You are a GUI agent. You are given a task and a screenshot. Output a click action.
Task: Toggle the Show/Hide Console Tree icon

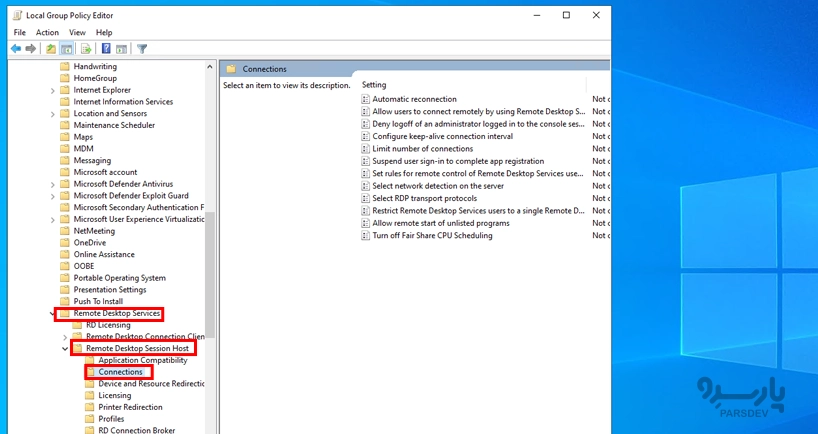(67, 48)
